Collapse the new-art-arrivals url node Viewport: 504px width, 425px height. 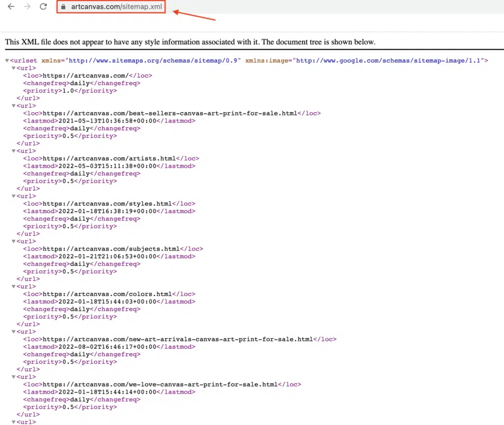13,332
